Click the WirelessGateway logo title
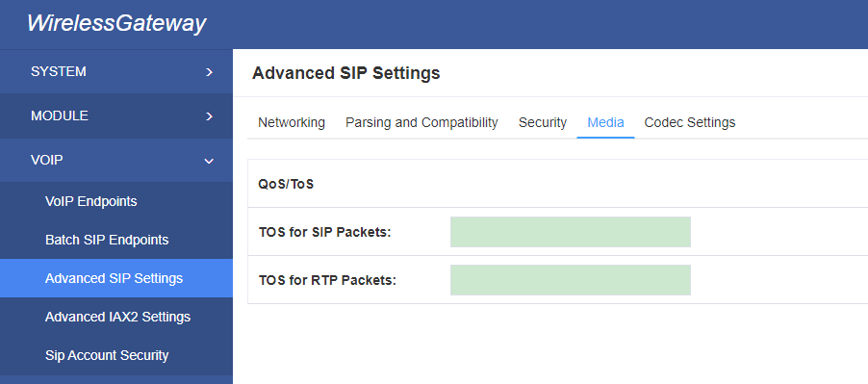 coord(116,23)
